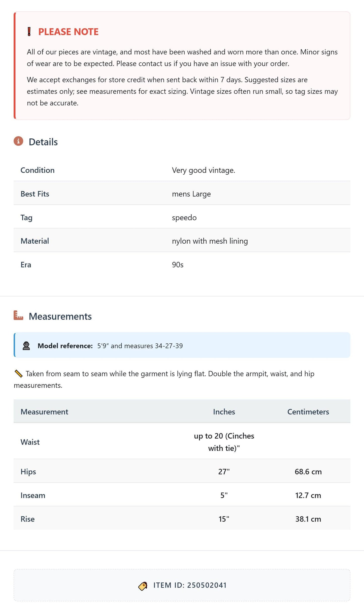Screen dimensions: 364x613
Task: Click the ITEM ID 250502041 text
Action: [190, 585]
